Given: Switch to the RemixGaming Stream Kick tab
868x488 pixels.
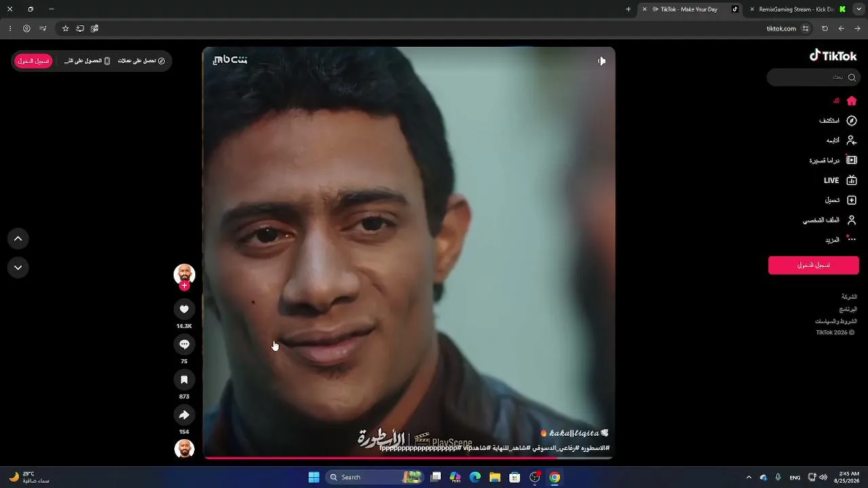Looking at the screenshot, I should [x=795, y=9].
